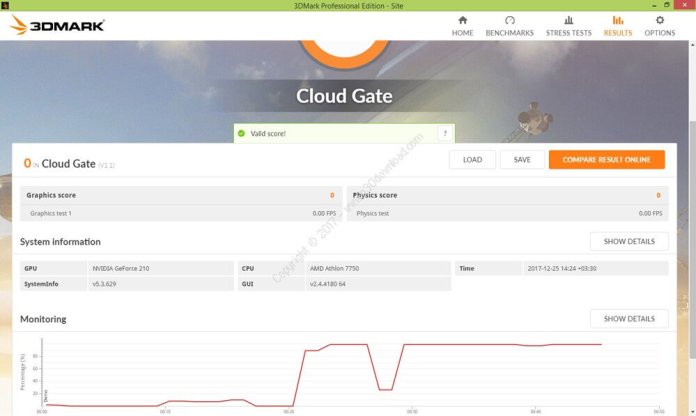Open the OPTIONS menu label

660,33
